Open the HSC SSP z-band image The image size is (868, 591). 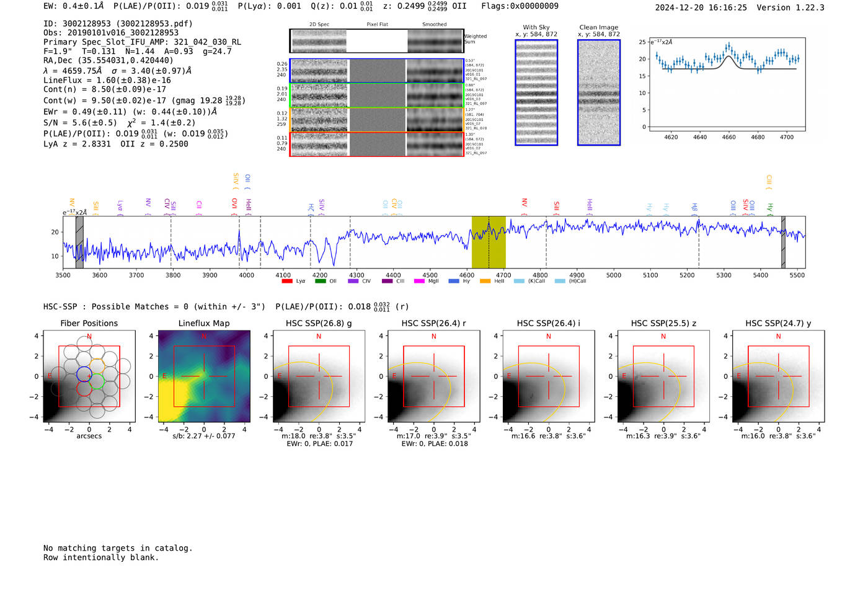tap(663, 376)
